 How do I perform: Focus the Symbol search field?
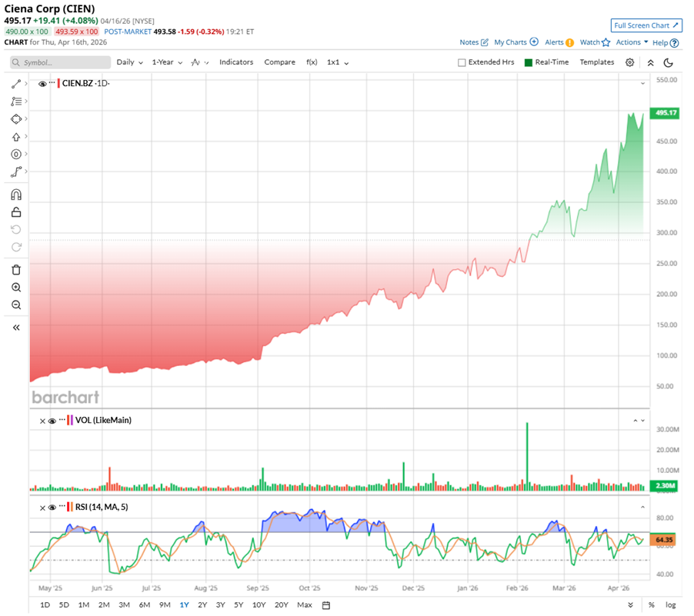(61, 62)
